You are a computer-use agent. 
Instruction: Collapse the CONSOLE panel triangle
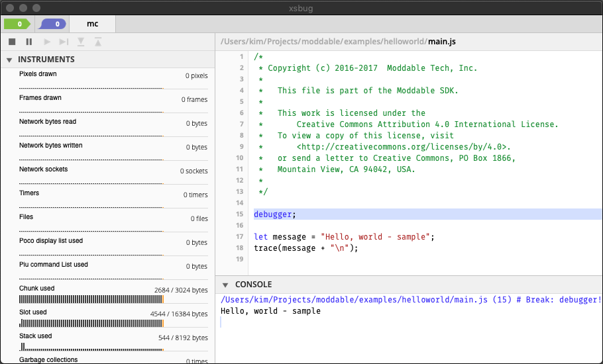[225, 285]
